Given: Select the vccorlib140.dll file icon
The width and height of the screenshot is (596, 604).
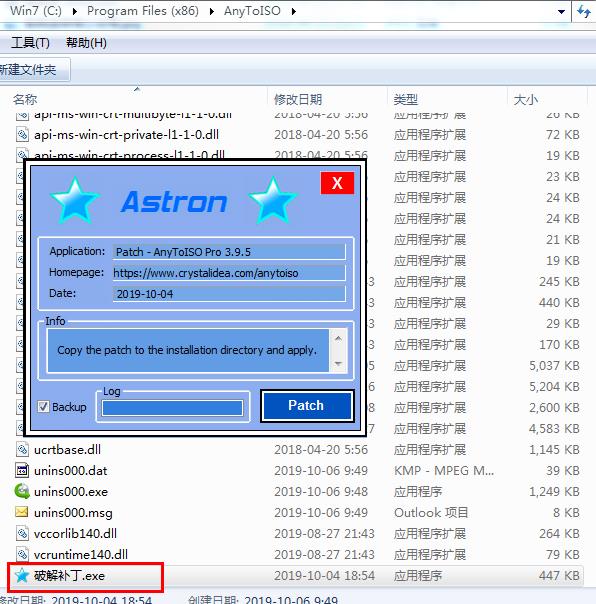Looking at the screenshot, I should [22, 533].
